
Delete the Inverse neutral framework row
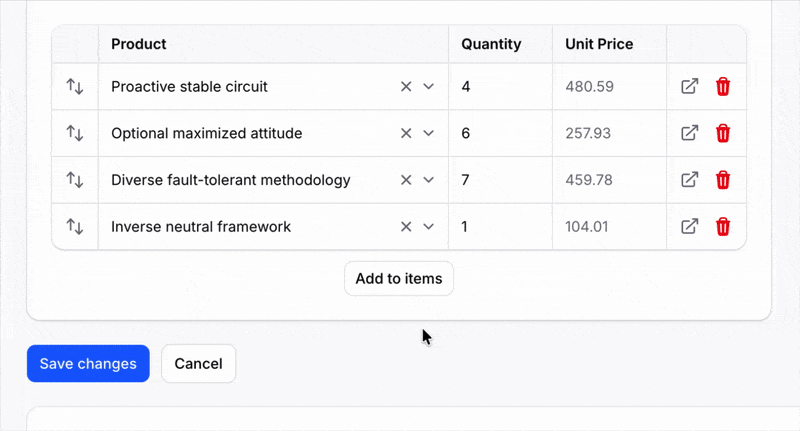723,227
